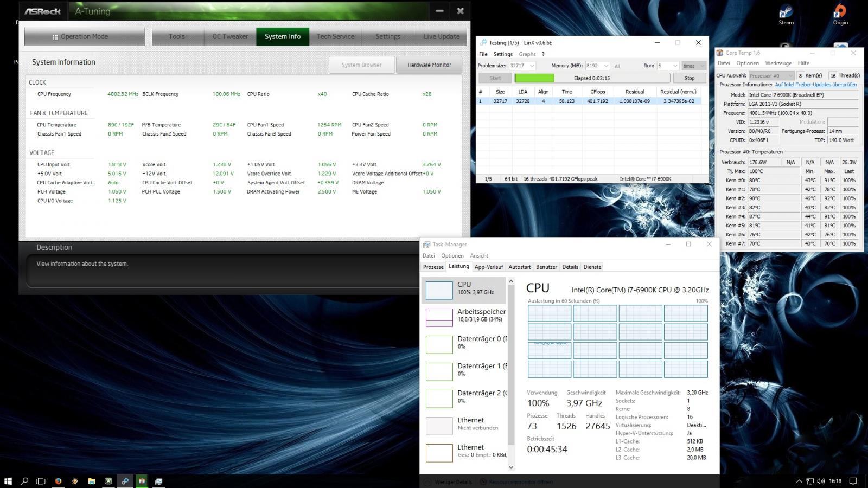Viewport: 868px width, 488px height.
Task: Click the '4002.32 MHz' CPU Frequency value
Action: point(123,94)
